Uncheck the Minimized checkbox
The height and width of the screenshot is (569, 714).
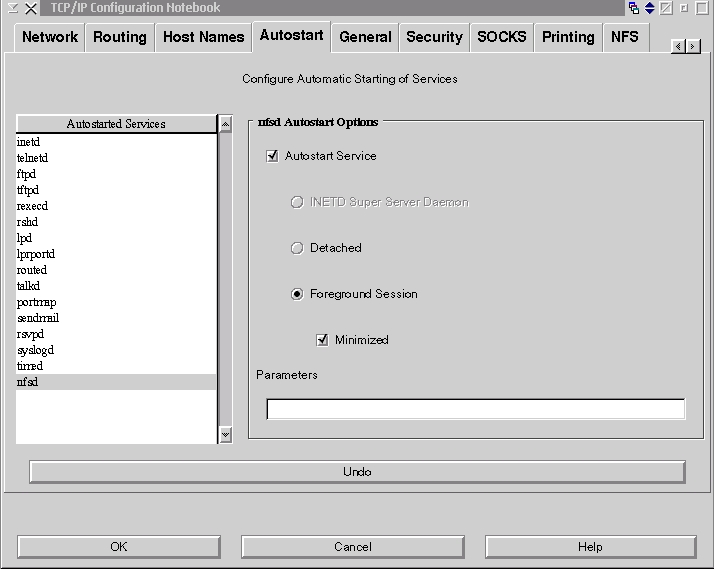coord(322,340)
